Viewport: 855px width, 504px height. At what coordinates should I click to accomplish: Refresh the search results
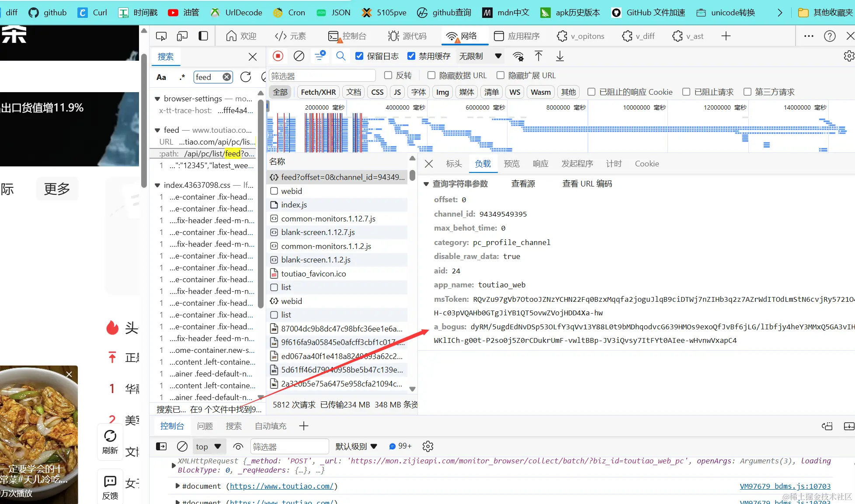coord(246,77)
